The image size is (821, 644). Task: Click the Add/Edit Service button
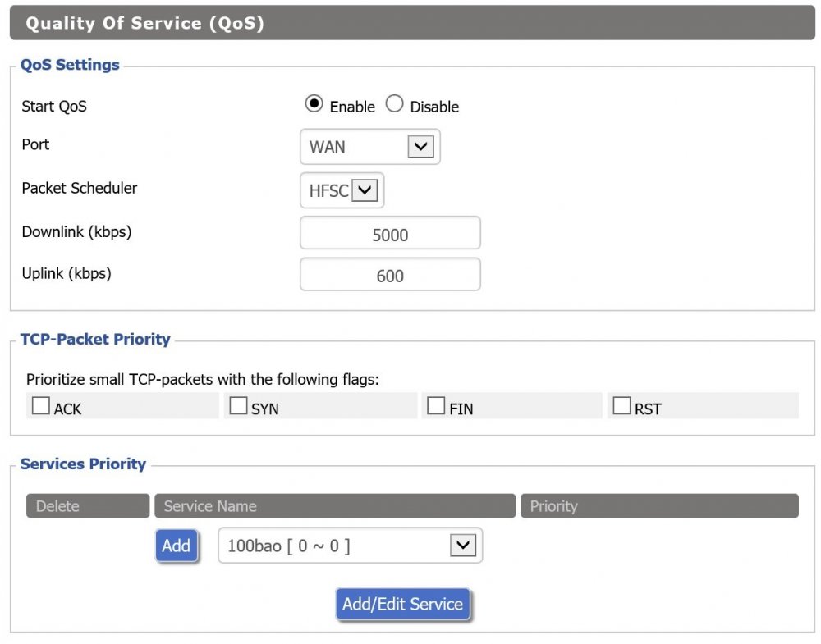click(403, 605)
